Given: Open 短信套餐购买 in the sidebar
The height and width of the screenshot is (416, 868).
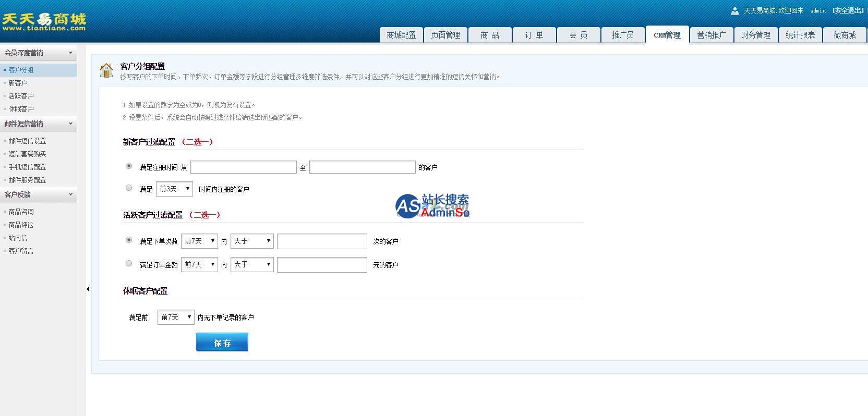Looking at the screenshot, I should pos(27,154).
